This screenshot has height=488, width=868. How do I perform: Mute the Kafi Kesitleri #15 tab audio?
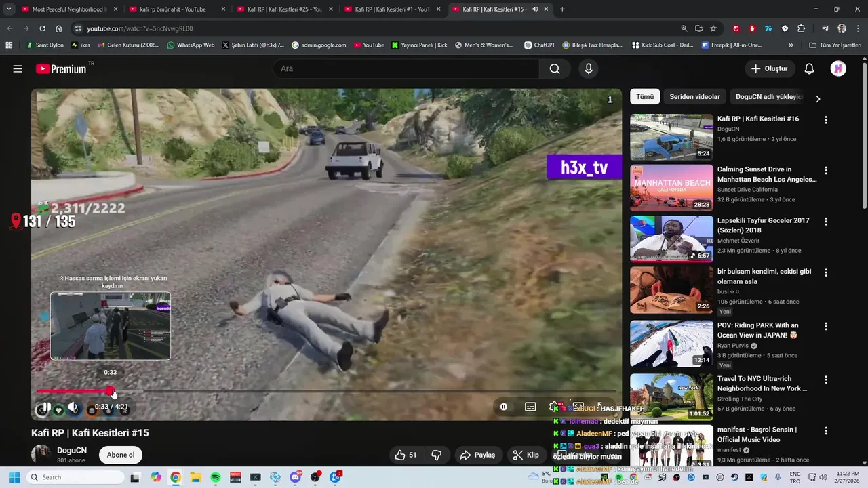click(x=535, y=9)
